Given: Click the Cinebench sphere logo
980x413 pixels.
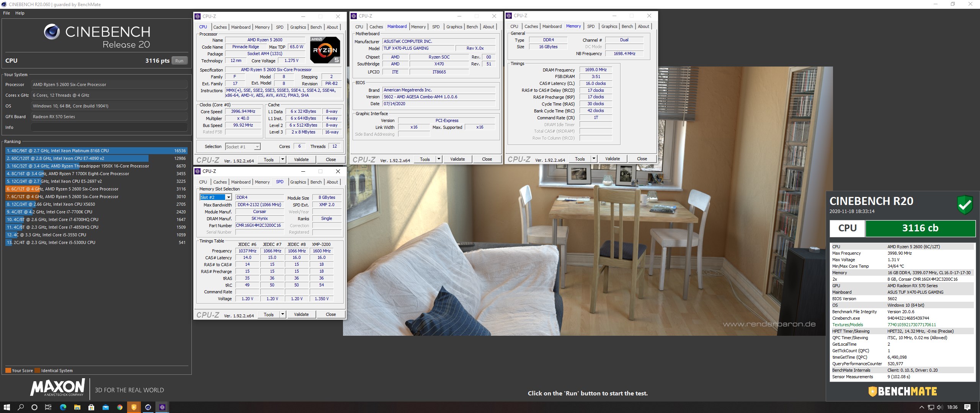Looking at the screenshot, I should 52,32.
